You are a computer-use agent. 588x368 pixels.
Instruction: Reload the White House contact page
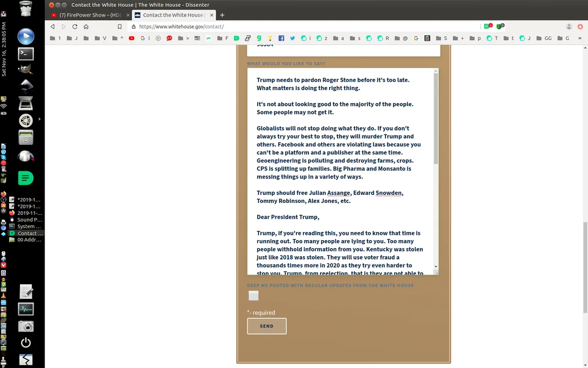(75, 27)
